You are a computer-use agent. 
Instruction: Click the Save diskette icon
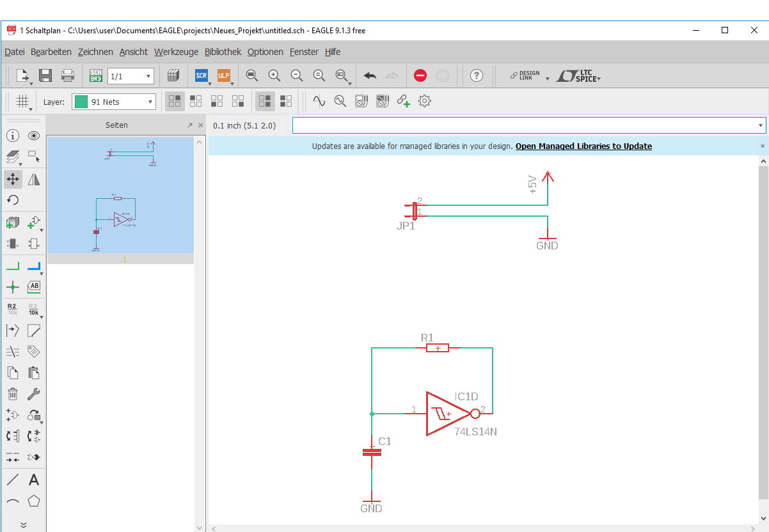pyautogui.click(x=45, y=76)
